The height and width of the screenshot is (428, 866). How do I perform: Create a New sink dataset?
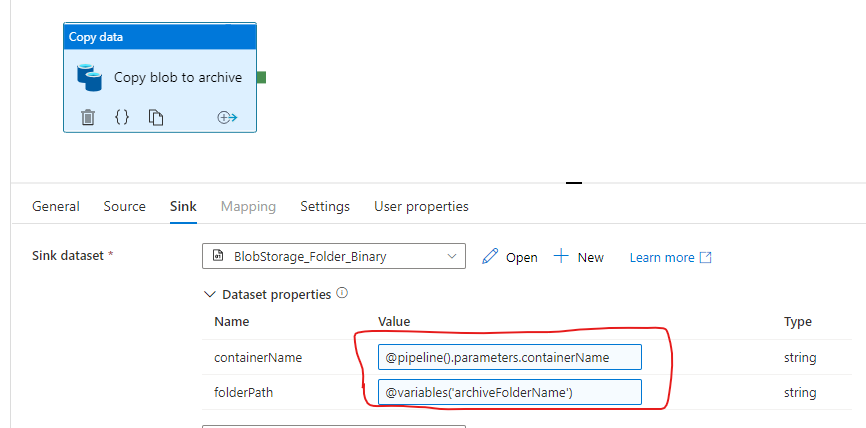click(579, 257)
